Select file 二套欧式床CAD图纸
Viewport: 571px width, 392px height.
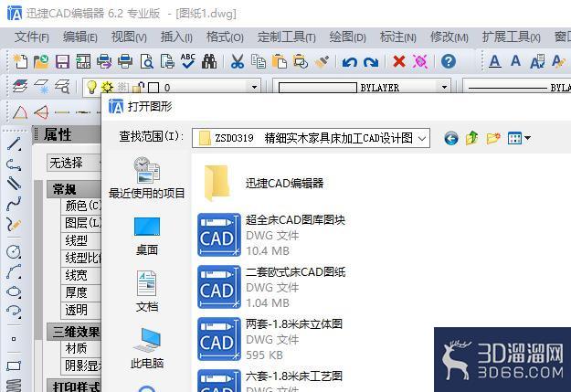[271, 287]
